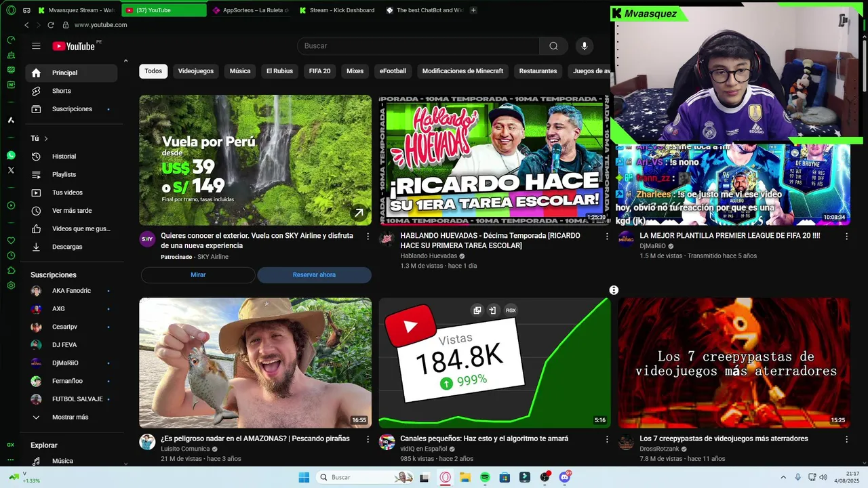Click the search magnifier button
Viewport: 868px width, 488px height.
click(553, 46)
